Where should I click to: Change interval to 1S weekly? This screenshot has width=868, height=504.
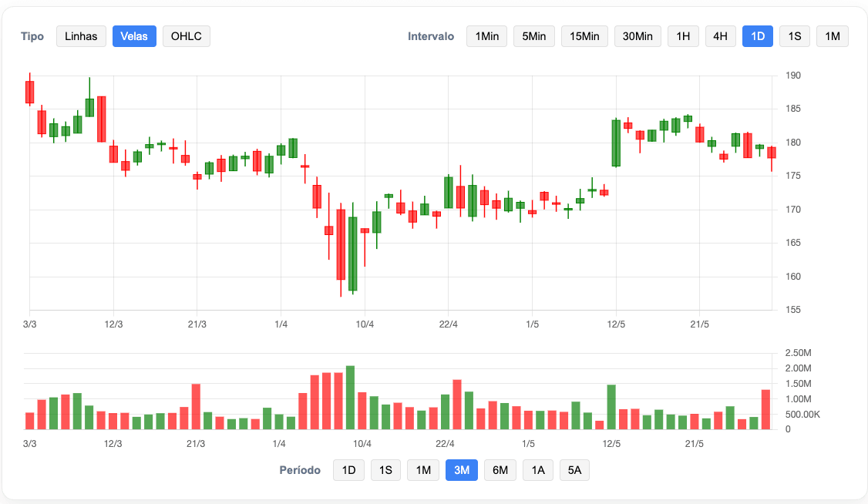(795, 36)
